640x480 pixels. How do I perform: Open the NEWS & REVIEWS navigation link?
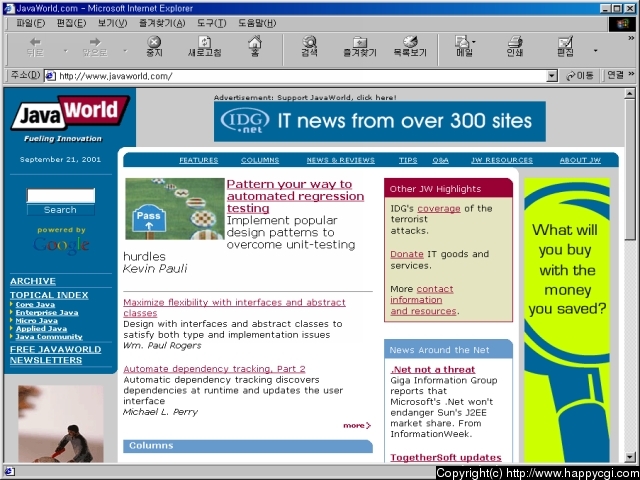(341, 160)
